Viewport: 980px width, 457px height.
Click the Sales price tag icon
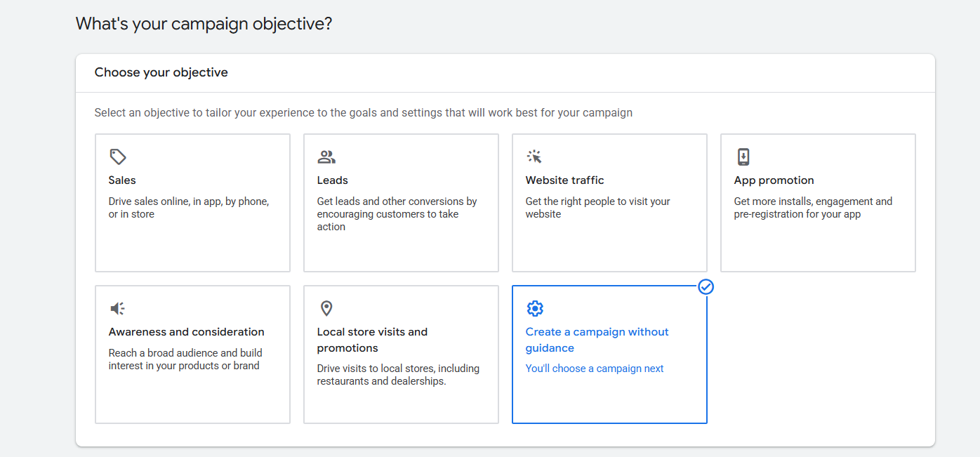point(117,157)
